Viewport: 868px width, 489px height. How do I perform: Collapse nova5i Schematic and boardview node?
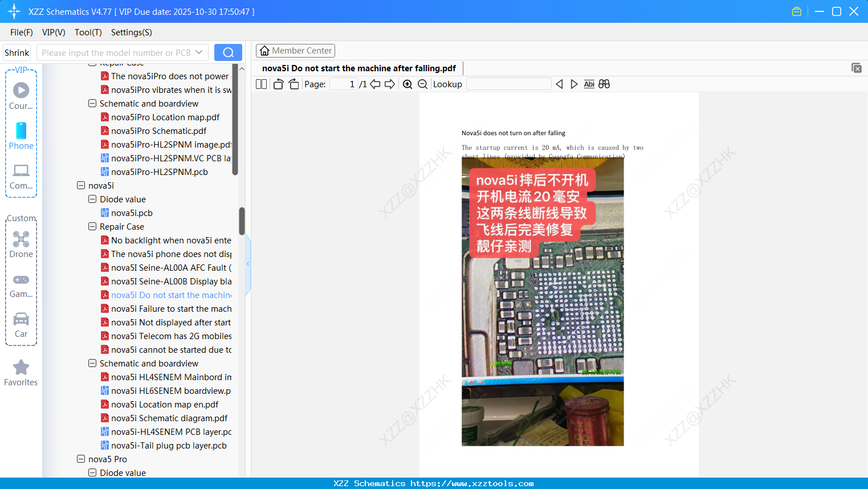point(92,363)
